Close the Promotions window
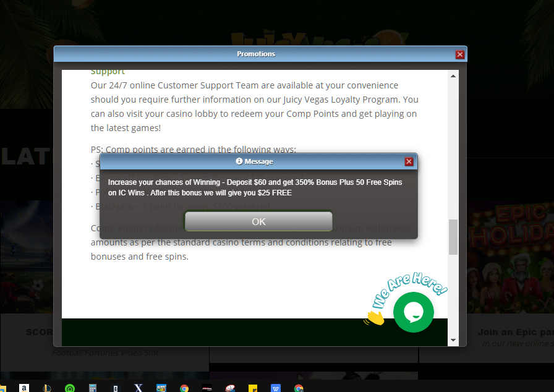This screenshot has height=392, width=554. [x=459, y=54]
